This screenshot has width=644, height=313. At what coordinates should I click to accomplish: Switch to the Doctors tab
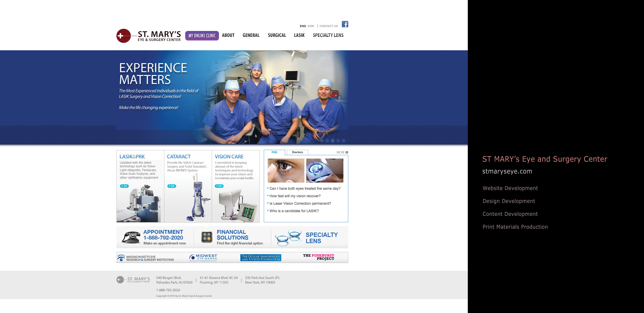click(x=297, y=152)
